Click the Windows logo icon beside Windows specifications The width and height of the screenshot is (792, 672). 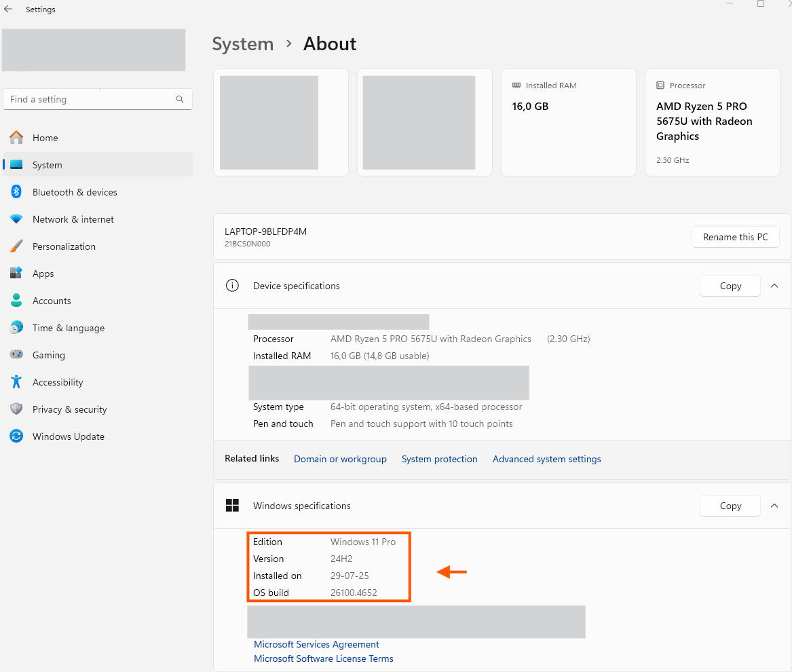(232, 505)
